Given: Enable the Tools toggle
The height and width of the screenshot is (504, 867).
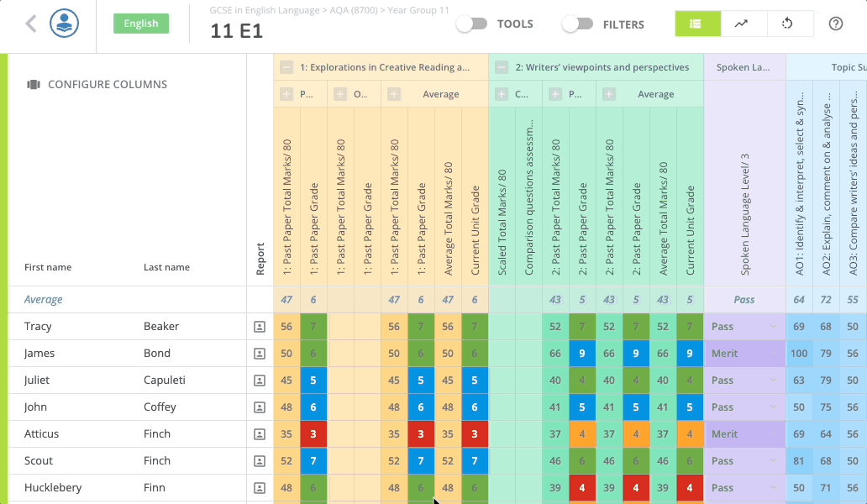Looking at the screenshot, I should [x=471, y=24].
